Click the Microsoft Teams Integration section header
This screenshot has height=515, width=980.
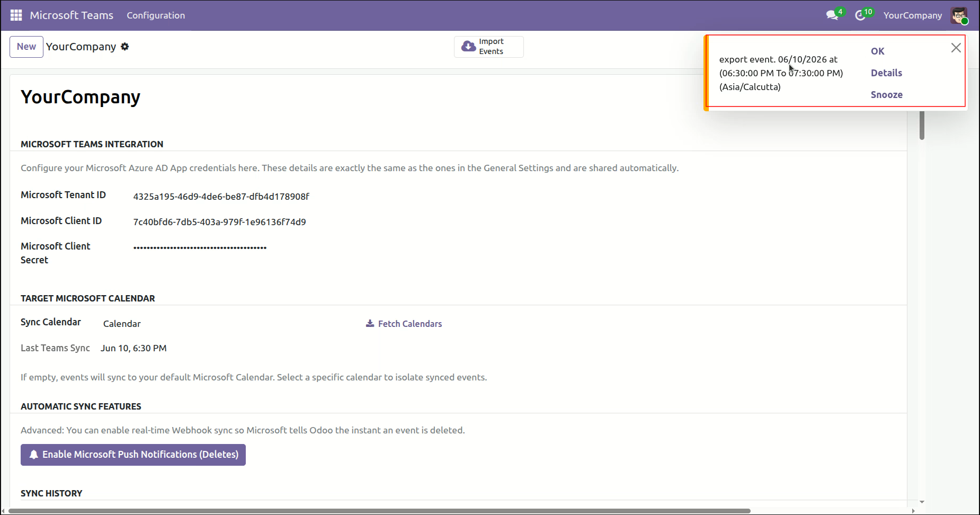[x=92, y=144]
